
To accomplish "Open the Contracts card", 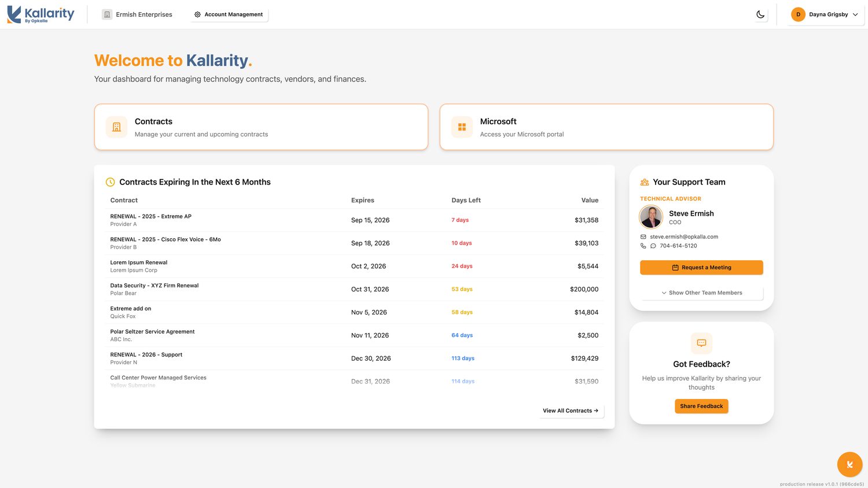I will click(x=261, y=127).
